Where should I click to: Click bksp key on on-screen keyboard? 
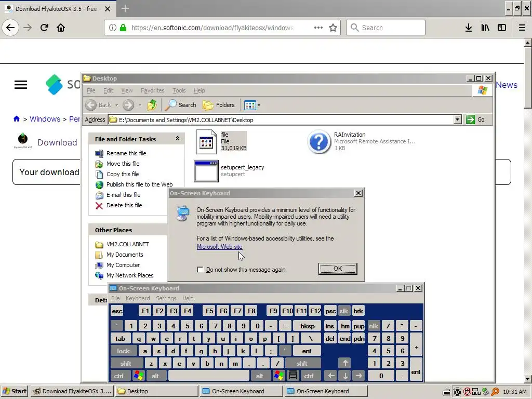point(308,326)
